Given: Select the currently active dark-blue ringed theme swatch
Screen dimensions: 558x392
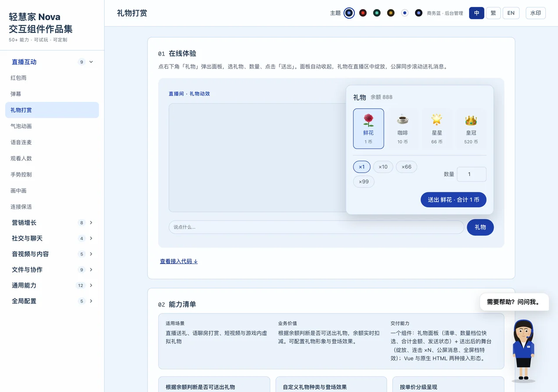Looking at the screenshot, I should [349, 13].
